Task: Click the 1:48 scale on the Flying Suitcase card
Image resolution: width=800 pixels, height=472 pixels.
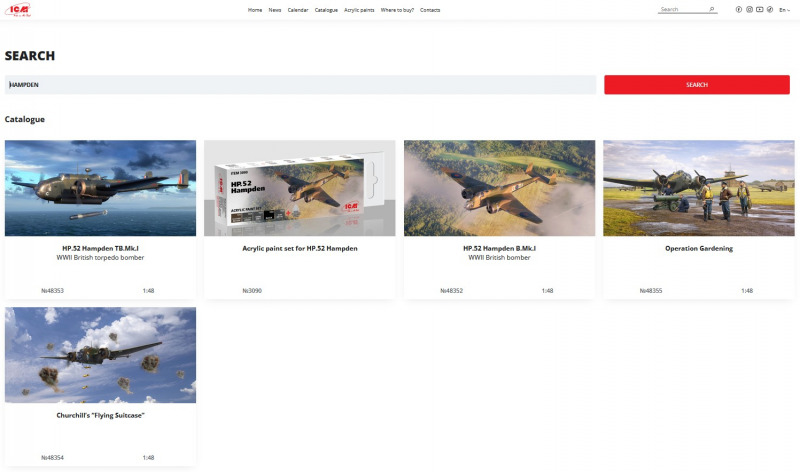Action: pos(148,458)
